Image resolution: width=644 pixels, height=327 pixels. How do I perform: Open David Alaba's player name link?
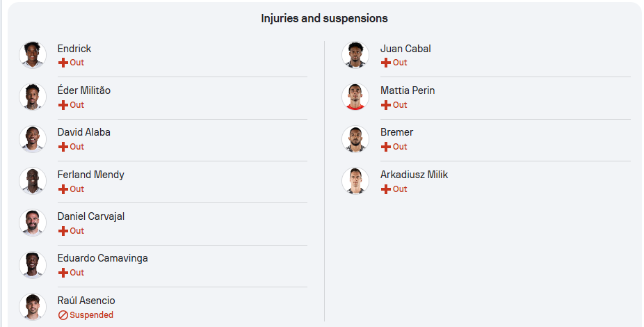coord(83,132)
